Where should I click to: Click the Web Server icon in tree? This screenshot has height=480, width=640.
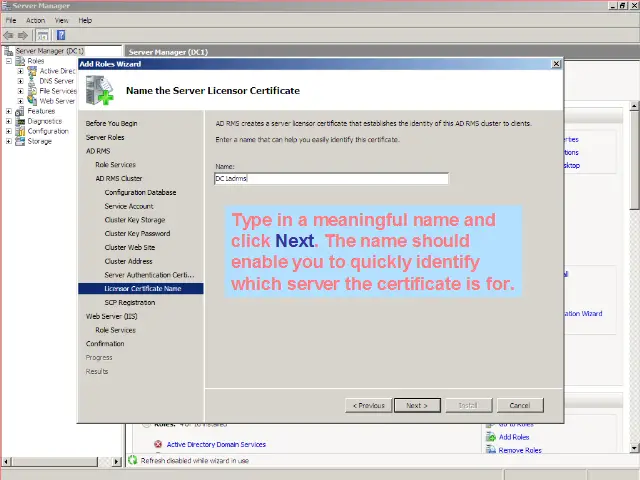[32, 100]
